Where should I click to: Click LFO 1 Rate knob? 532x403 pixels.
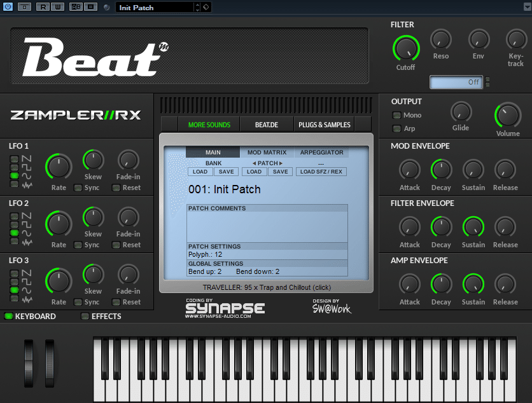[x=59, y=167]
